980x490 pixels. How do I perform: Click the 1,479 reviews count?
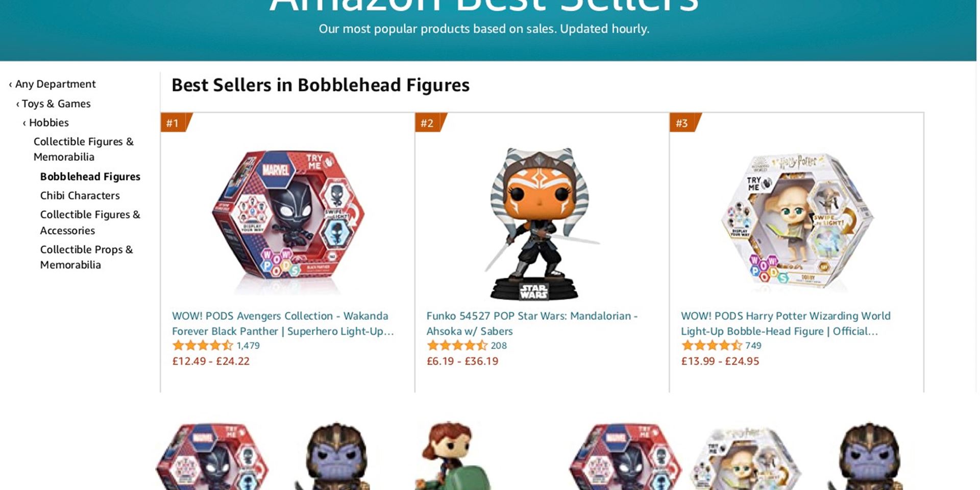coord(248,346)
